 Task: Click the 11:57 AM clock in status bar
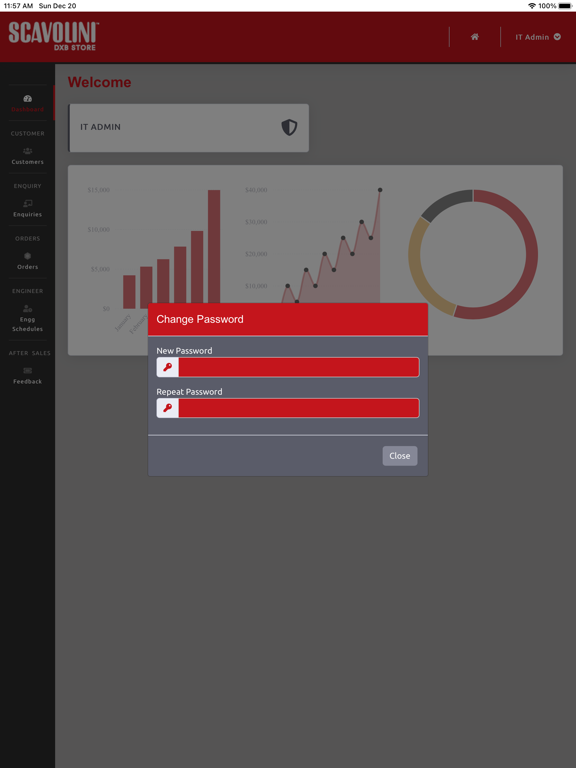pos(18,6)
